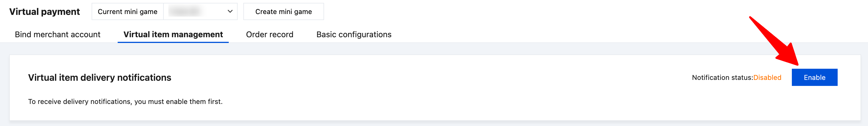Select the Virtual item management tab

(x=173, y=34)
